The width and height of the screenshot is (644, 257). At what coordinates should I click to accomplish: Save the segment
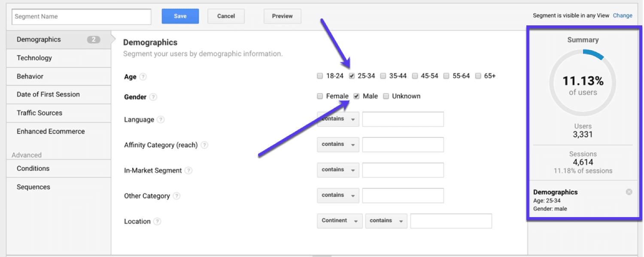point(180,16)
